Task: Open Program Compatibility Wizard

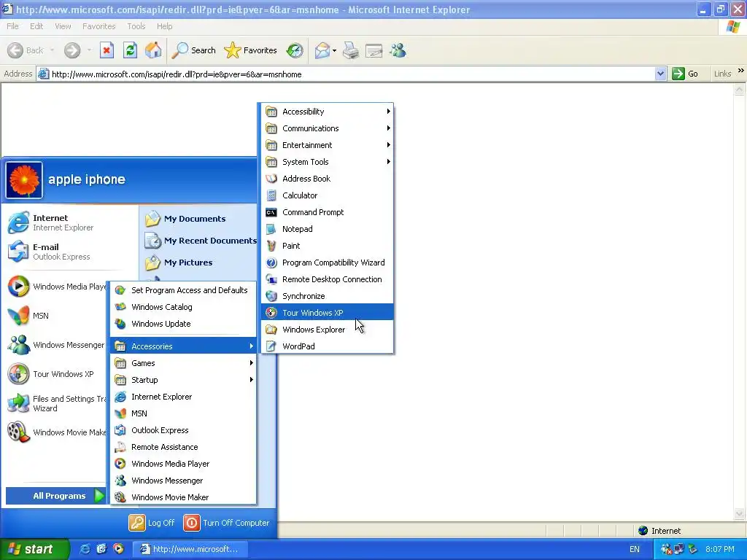Action: tap(328, 262)
